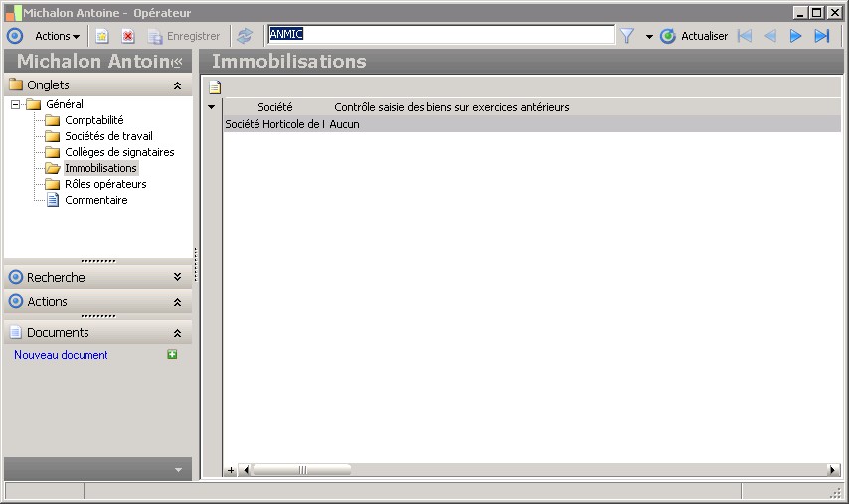Click the horizontal scrollbar right arrow
The image size is (849, 504).
coord(834,470)
